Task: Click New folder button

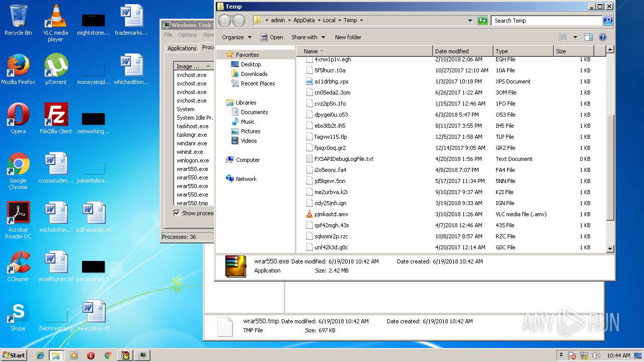Action: (348, 37)
